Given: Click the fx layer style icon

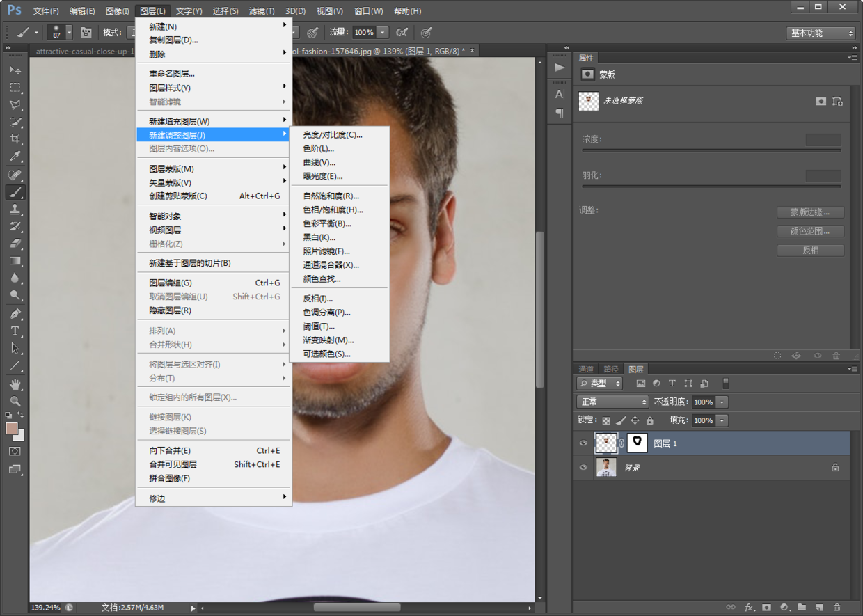Looking at the screenshot, I should coord(750,608).
